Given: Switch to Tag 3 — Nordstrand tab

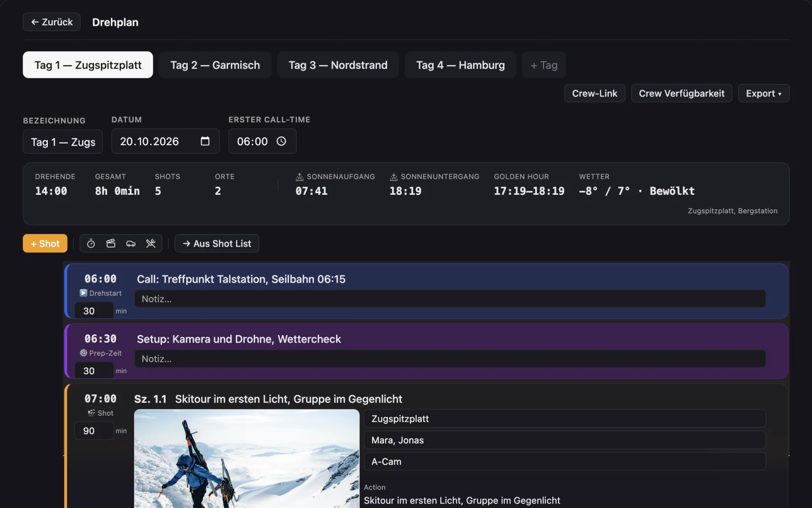Looking at the screenshot, I should 338,65.
